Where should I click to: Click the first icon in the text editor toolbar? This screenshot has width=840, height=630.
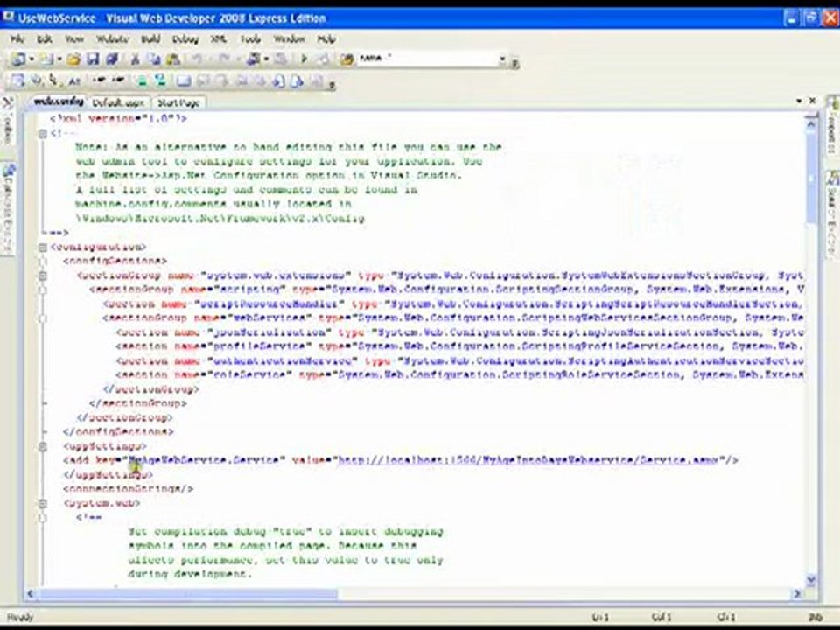coord(18,80)
